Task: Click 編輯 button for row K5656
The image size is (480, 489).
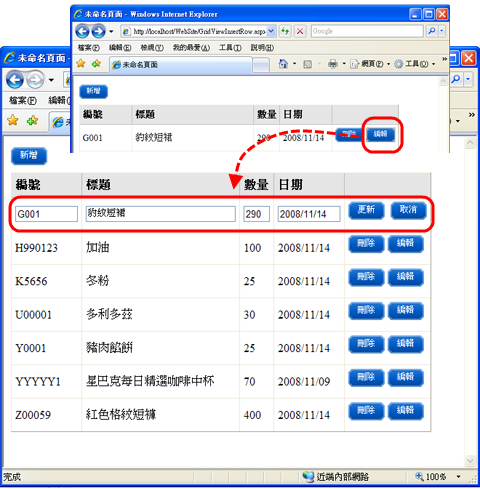Action: coord(406,277)
